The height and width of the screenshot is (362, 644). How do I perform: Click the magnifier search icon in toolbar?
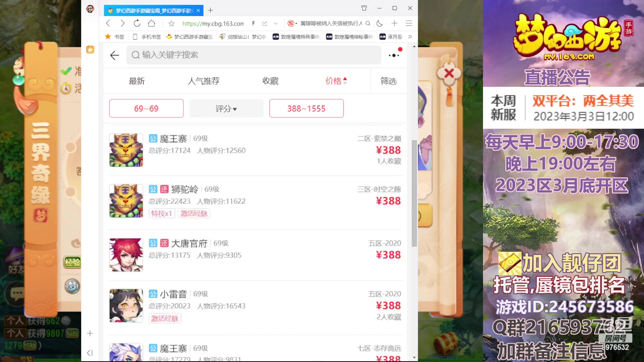tap(368, 23)
